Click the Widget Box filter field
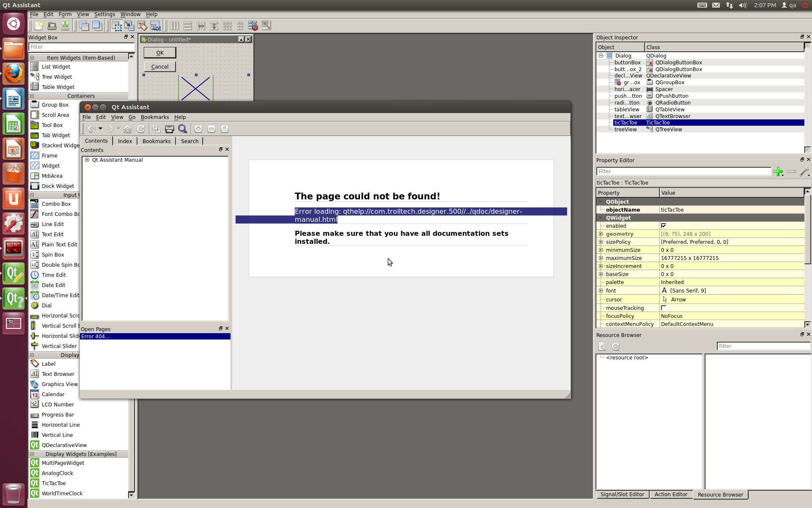 [80, 47]
